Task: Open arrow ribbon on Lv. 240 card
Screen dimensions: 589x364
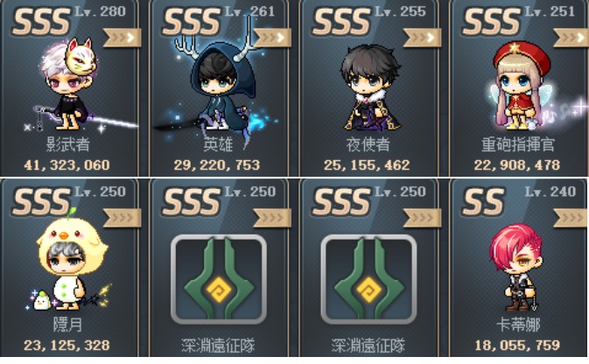Action: pos(571,218)
